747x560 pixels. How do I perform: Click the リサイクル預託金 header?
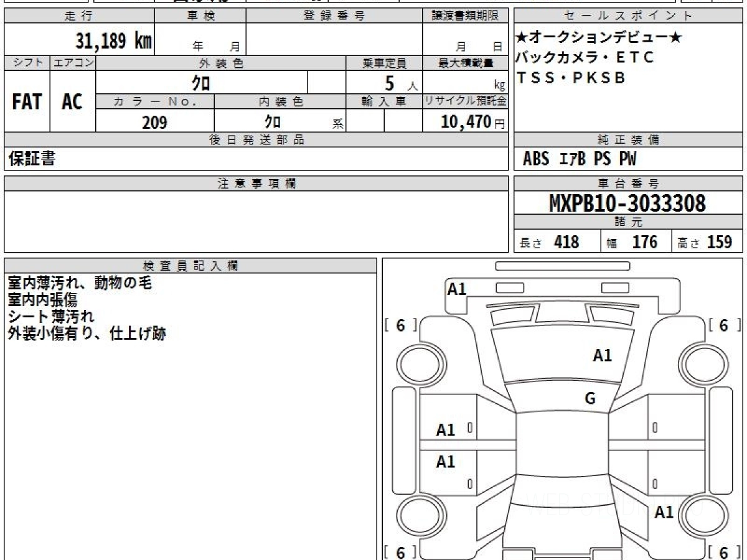click(x=466, y=101)
